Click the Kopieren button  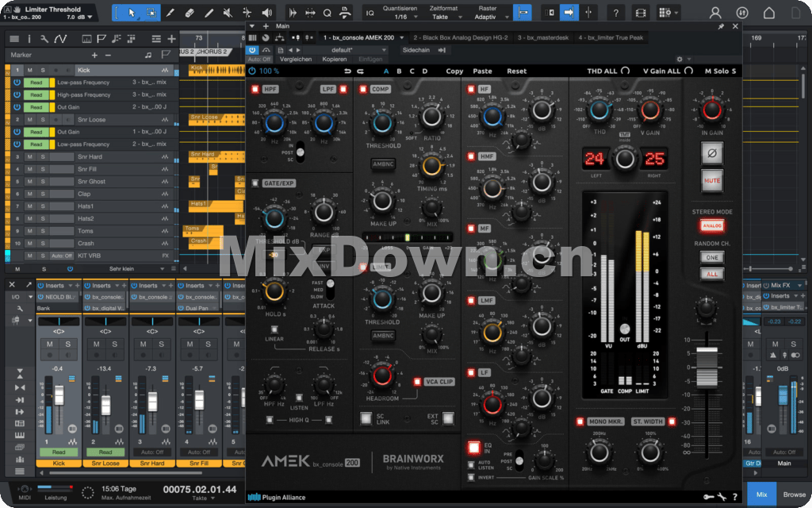pos(334,59)
